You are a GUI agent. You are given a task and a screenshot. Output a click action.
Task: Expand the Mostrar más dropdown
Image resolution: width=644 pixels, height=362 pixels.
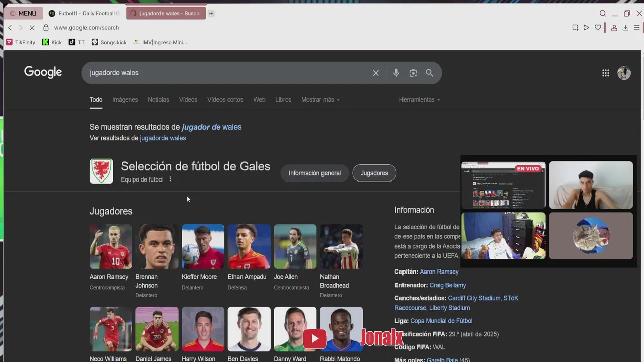[320, 100]
